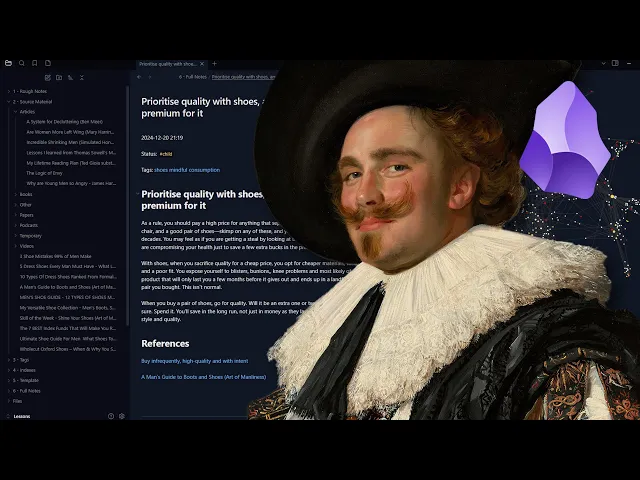The width and height of the screenshot is (640, 480).
Task: Click the References heading
Action: pos(165,344)
